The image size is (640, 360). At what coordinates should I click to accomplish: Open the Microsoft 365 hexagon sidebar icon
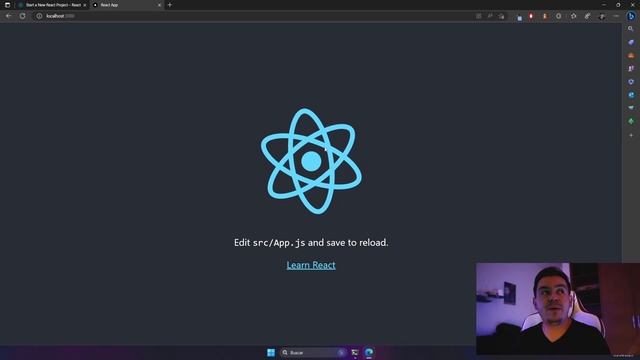[631, 82]
